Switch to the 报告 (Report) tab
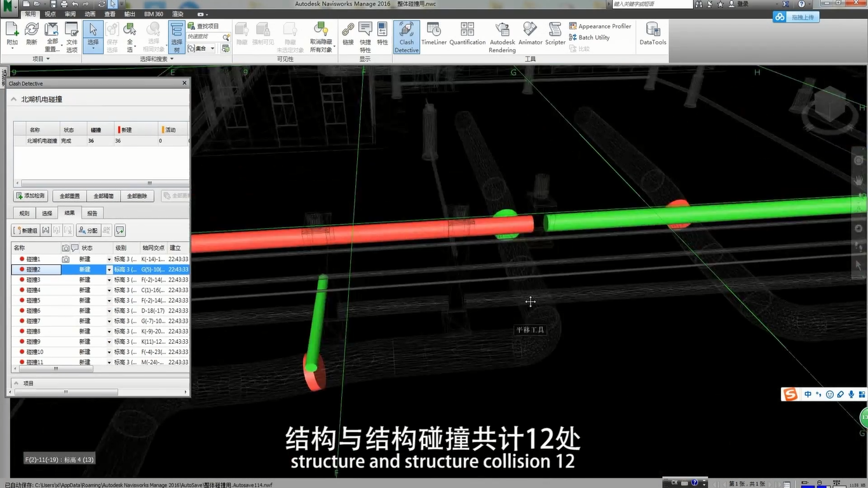This screenshot has height=488, width=868. point(92,213)
